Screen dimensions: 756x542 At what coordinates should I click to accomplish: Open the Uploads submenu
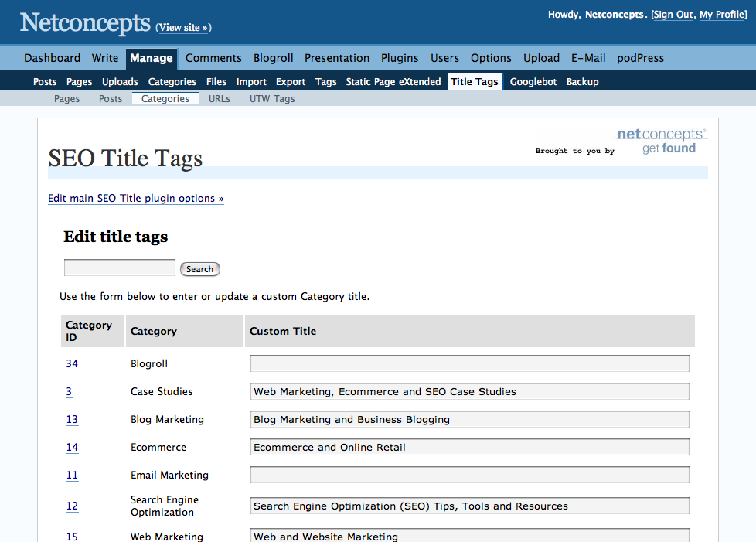[120, 82]
